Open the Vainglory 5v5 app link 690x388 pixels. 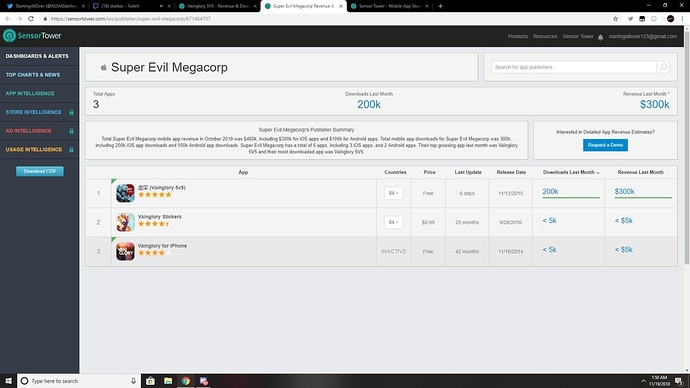[161, 187]
